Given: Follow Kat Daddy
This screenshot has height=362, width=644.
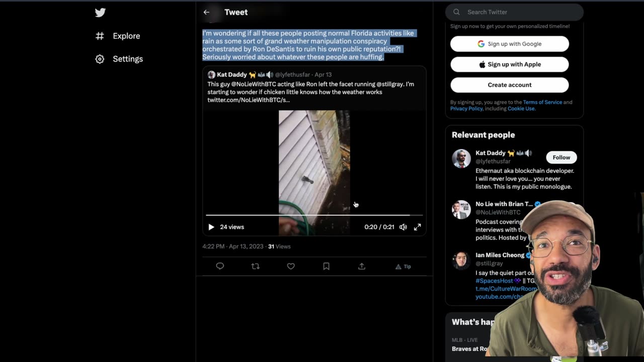Looking at the screenshot, I should (561, 157).
